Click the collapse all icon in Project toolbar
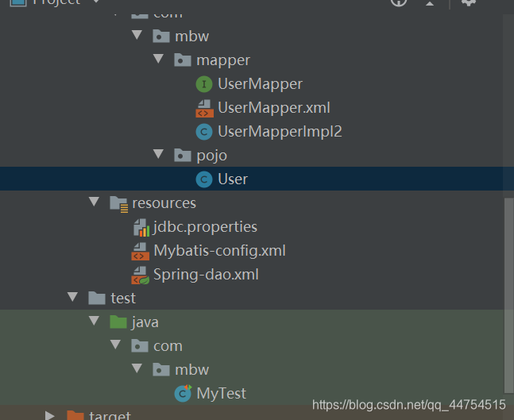Image resolution: width=514 pixels, height=420 pixels. (x=430, y=3)
